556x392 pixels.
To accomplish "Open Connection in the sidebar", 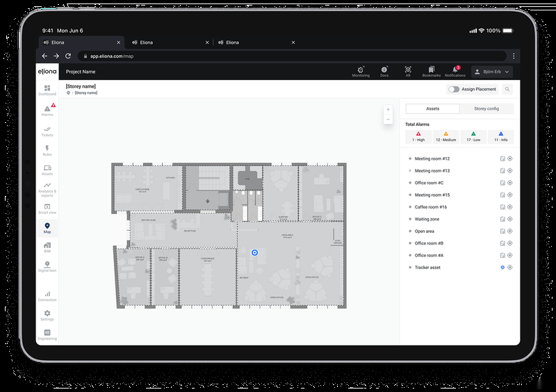I will click(x=47, y=296).
